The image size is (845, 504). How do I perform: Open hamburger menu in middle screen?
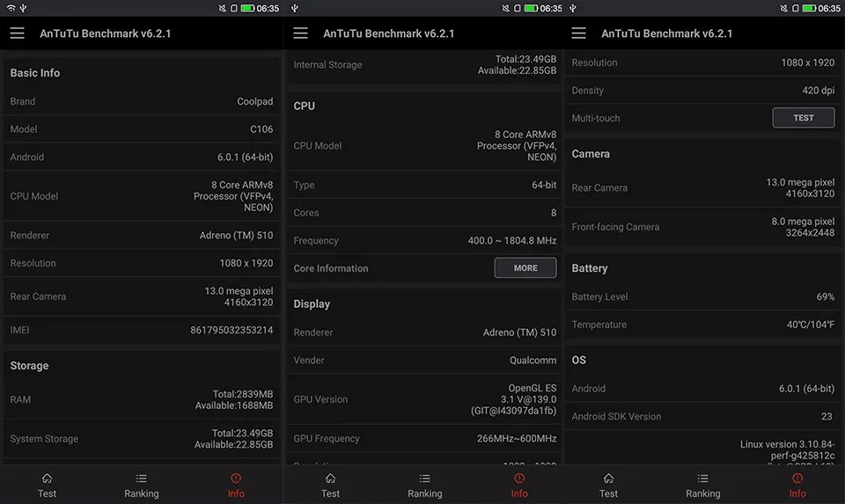301,33
